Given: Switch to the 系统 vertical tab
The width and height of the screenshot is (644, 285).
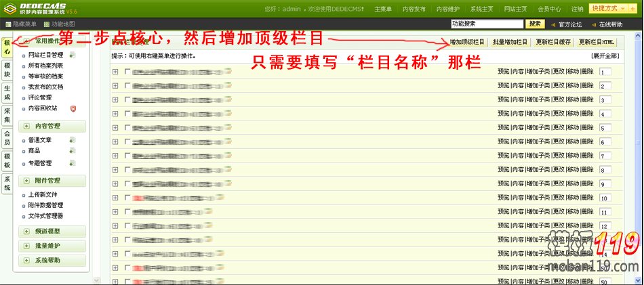Looking at the screenshot, I should 7,183.
